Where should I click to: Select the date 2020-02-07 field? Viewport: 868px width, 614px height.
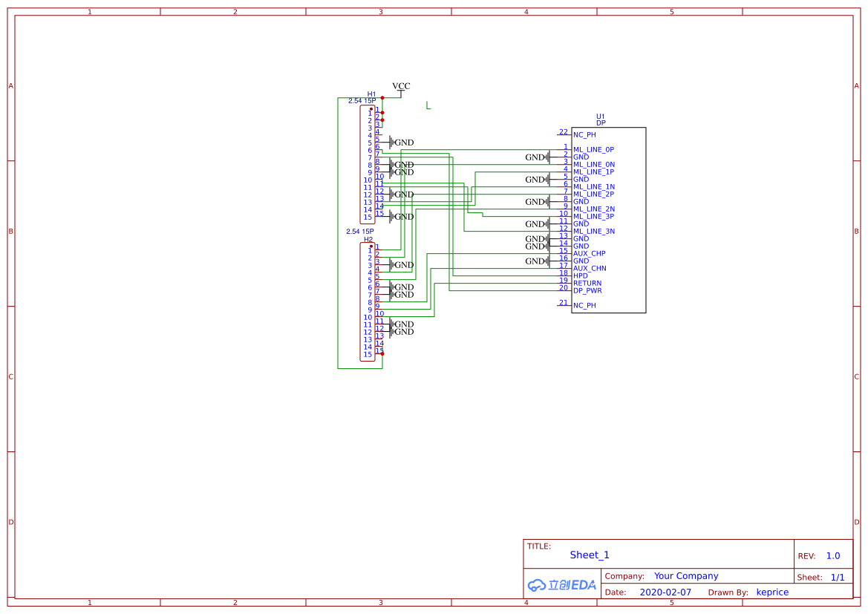click(665, 592)
